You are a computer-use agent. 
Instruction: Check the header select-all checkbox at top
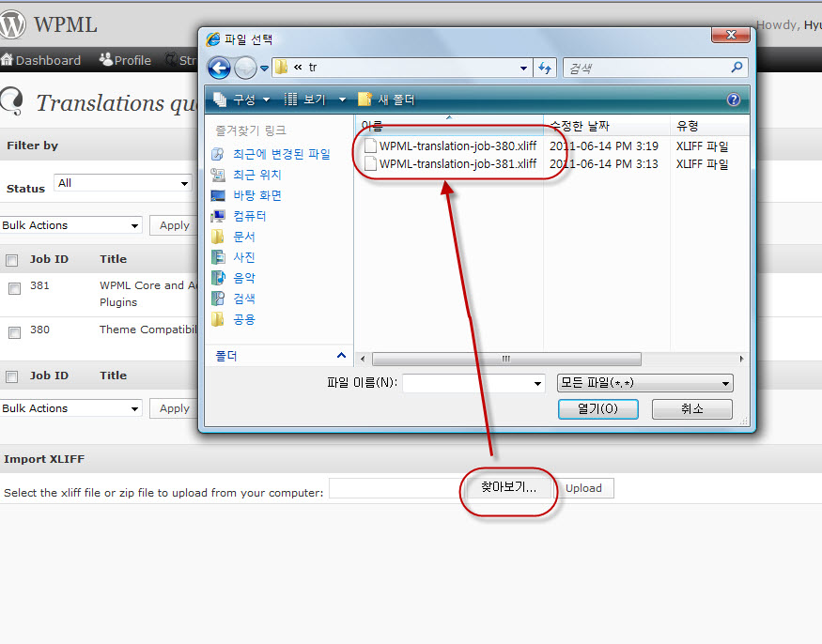tap(12, 260)
